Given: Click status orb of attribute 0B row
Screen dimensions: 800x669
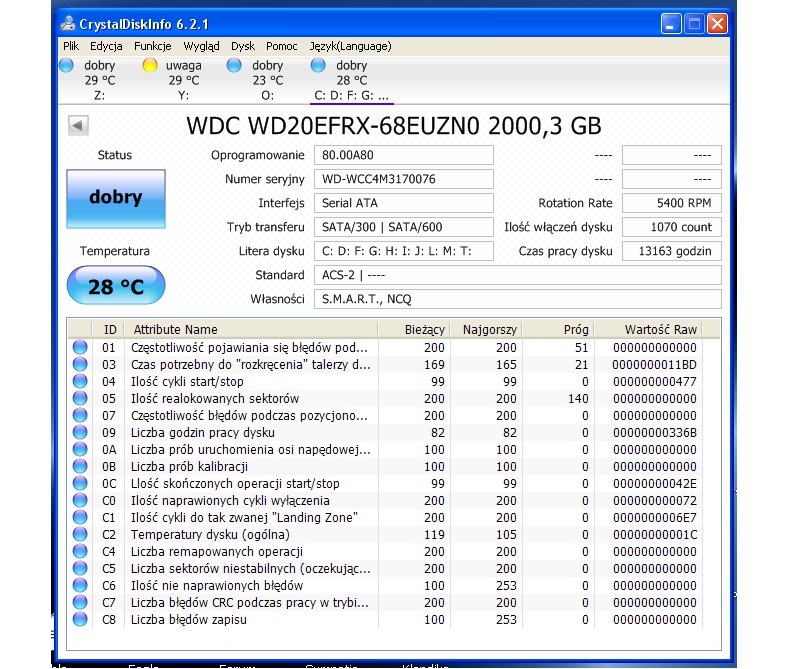Looking at the screenshot, I should pyautogui.click(x=80, y=466).
